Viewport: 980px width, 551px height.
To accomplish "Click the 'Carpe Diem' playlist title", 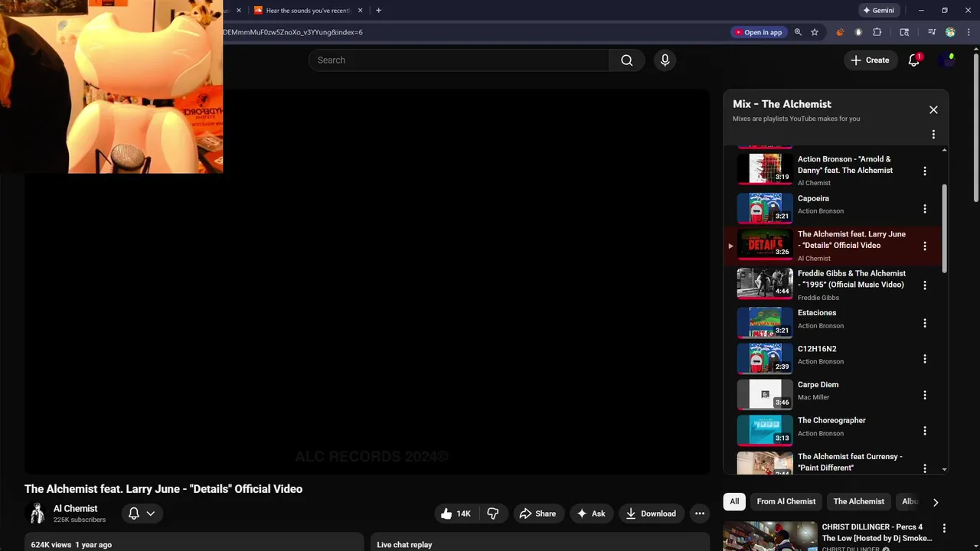I will [818, 385].
